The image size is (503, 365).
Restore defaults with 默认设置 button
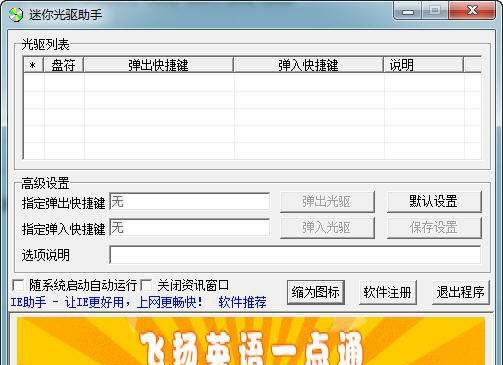click(434, 202)
